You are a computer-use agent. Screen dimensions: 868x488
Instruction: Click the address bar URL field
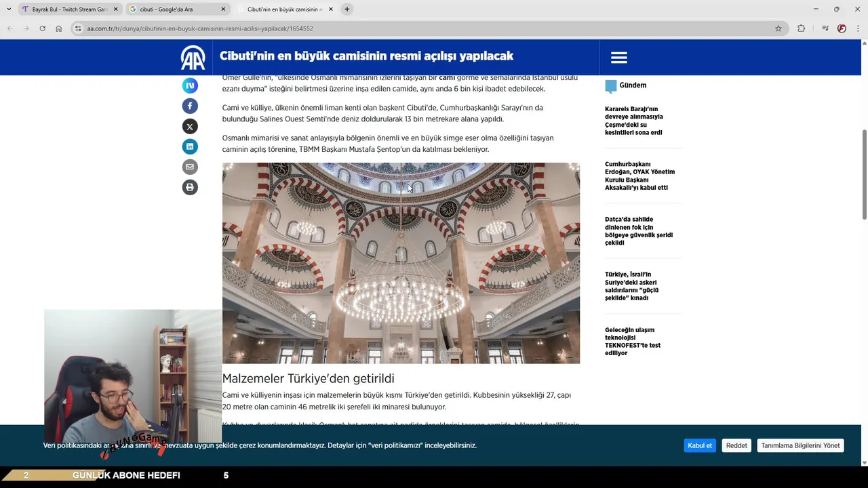(x=427, y=28)
